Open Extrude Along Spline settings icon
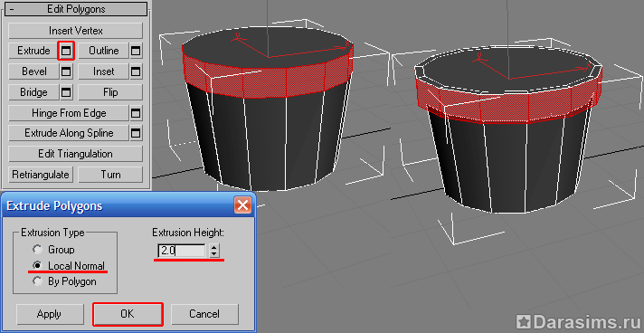 pos(136,133)
